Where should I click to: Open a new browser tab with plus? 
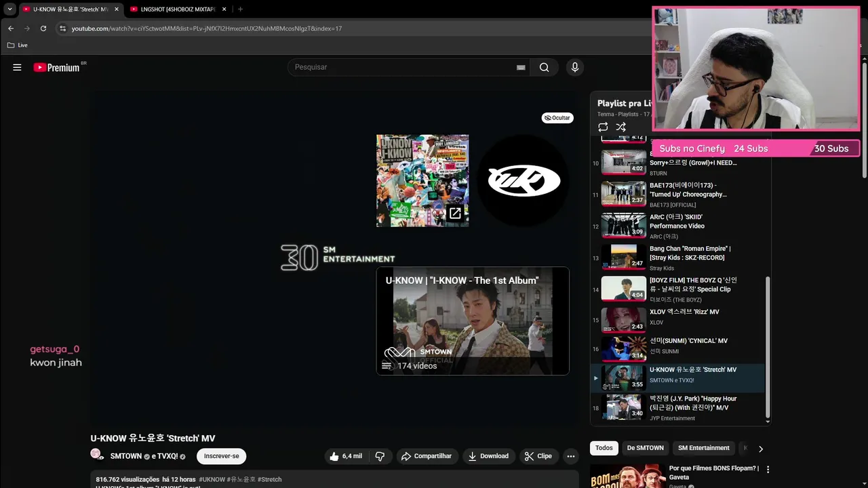pyautogui.click(x=240, y=9)
